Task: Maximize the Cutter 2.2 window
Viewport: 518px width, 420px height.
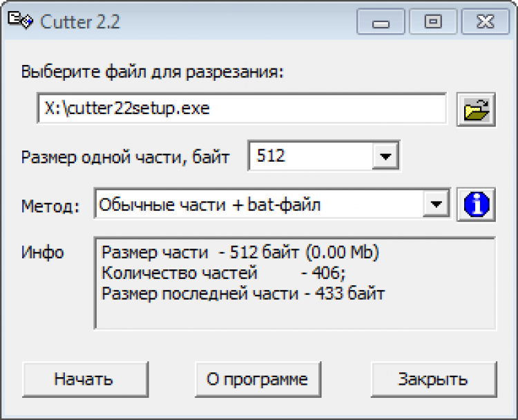Action: click(432, 22)
